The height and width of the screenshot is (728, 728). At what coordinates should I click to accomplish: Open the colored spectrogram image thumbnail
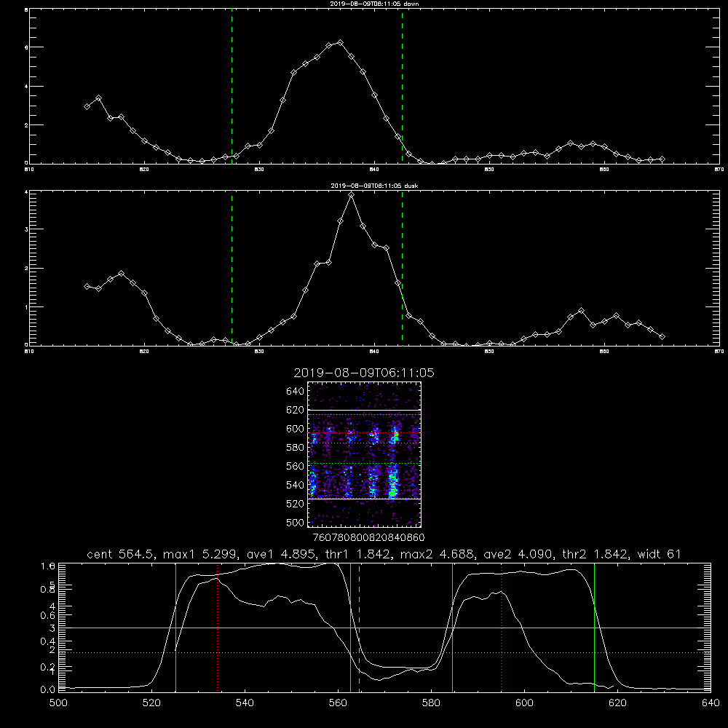365,454
